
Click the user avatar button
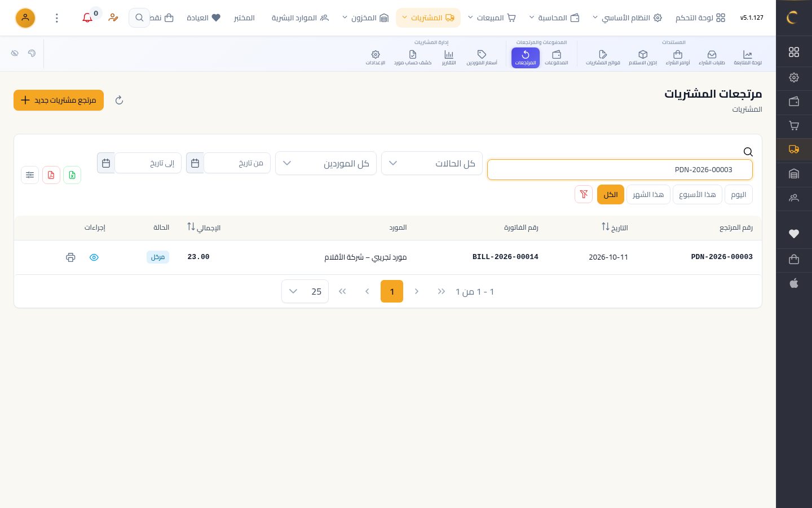pyautogui.click(x=25, y=18)
